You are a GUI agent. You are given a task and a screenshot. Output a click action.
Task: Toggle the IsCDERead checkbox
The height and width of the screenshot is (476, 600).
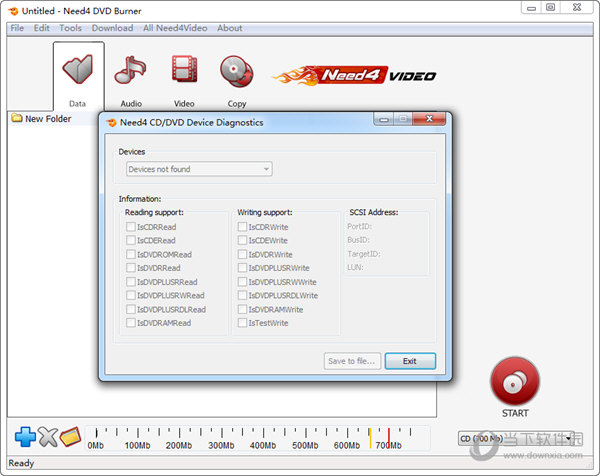pyautogui.click(x=131, y=240)
